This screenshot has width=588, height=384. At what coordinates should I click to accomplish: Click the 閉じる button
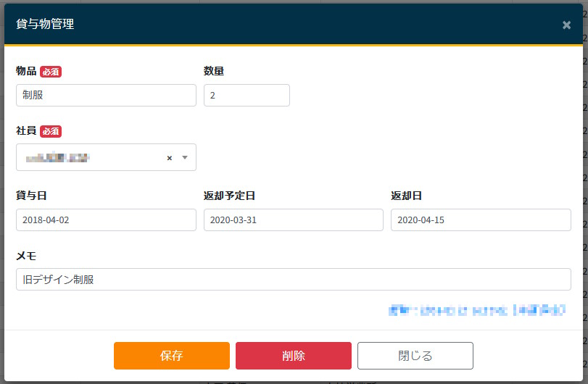415,356
